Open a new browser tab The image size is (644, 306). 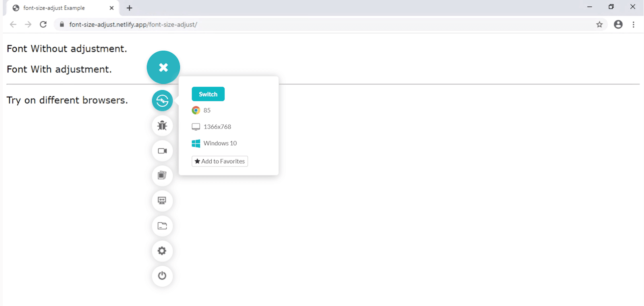pyautogui.click(x=129, y=8)
